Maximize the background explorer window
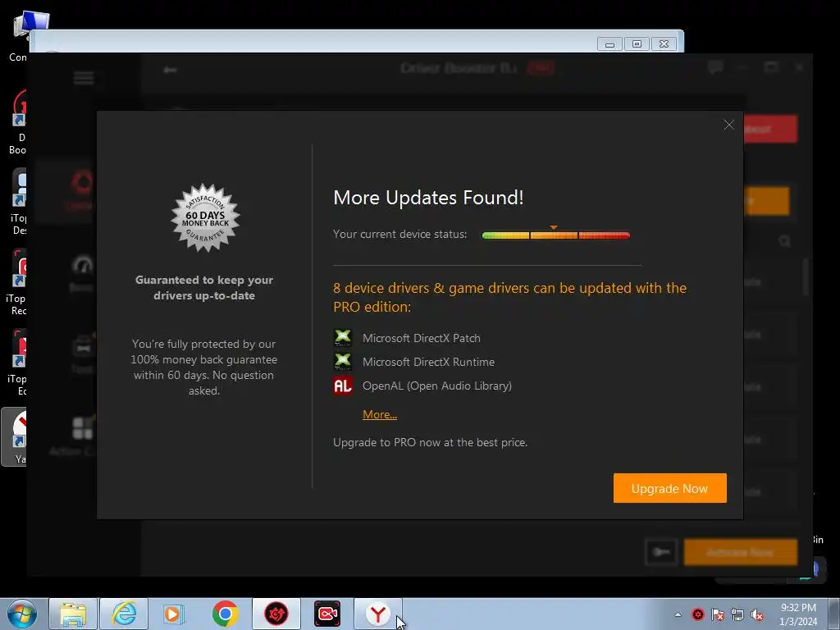This screenshot has height=630, width=840. (637, 44)
